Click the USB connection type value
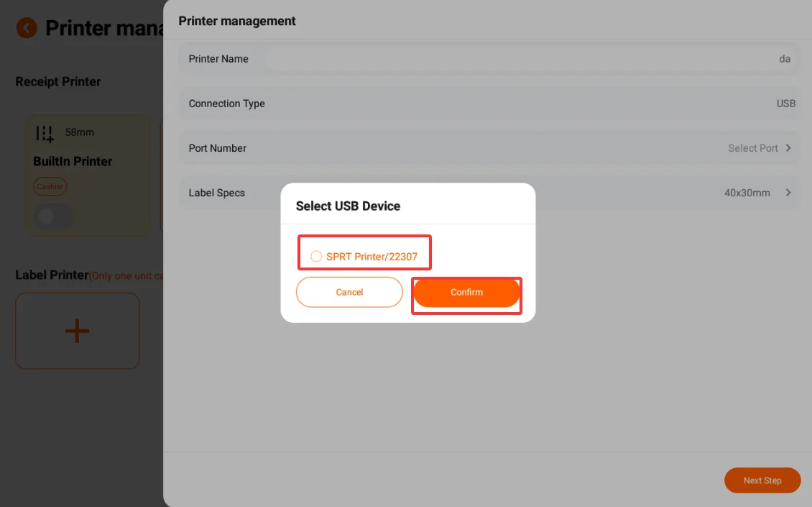The image size is (812, 507). pyautogui.click(x=785, y=104)
